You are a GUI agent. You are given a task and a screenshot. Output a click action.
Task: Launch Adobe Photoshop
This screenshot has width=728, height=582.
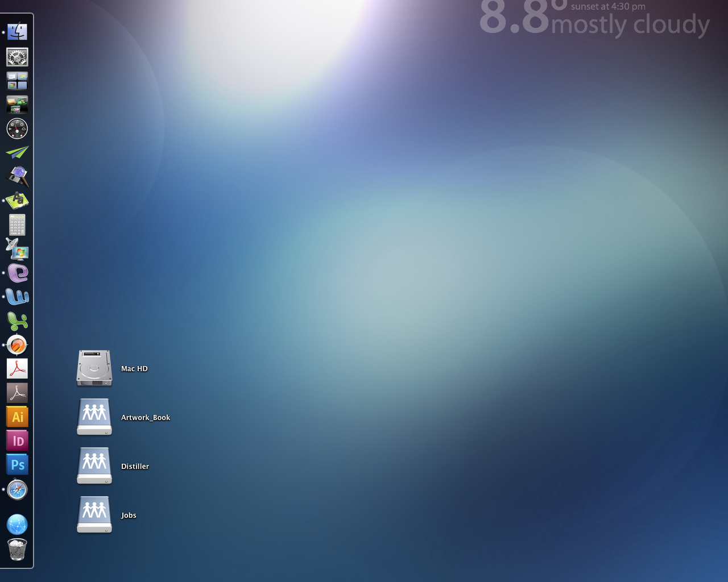(17, 464)
